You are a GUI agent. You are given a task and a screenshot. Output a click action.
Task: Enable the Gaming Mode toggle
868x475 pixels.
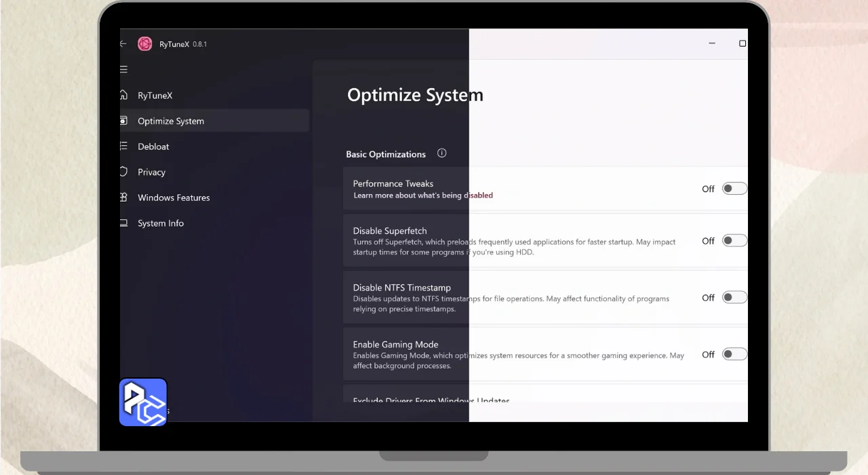[734, 354]
